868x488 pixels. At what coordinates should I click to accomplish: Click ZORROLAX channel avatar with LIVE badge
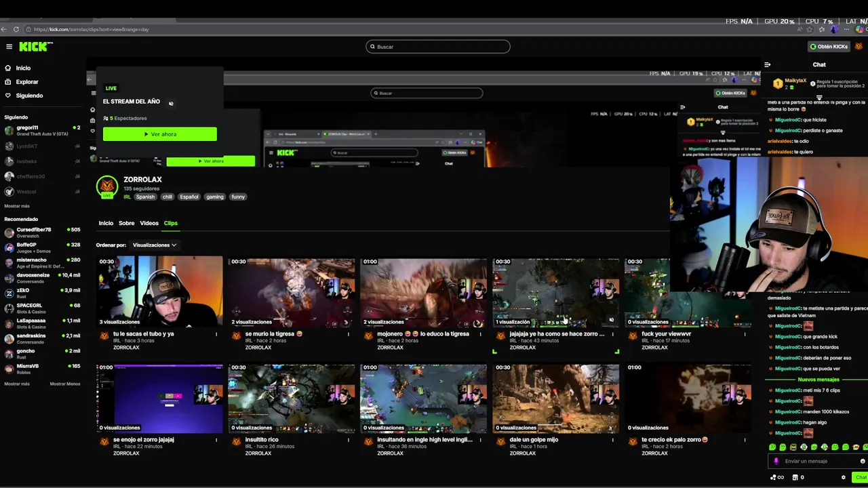(x=107, y=187)
